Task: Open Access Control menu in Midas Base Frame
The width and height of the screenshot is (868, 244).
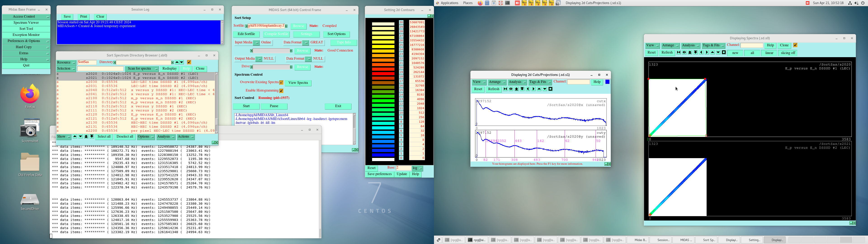Action: pyautogui.click(x=26, y=16)
